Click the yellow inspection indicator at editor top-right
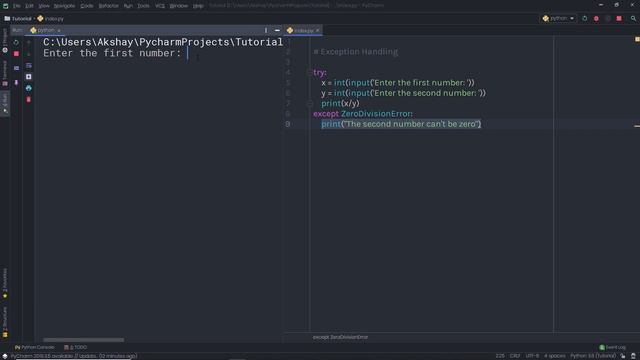The image size is (640, 360). click(637, 40)
